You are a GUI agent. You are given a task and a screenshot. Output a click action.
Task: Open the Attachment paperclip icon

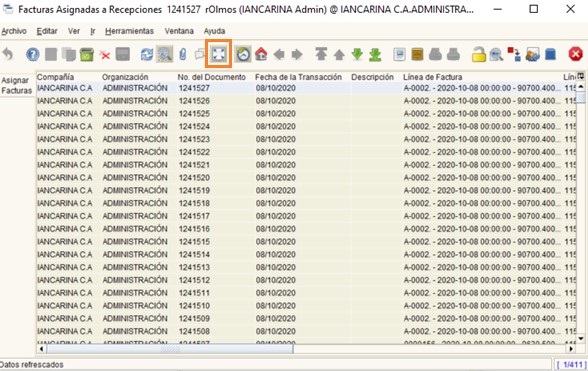tap(183, 55)
